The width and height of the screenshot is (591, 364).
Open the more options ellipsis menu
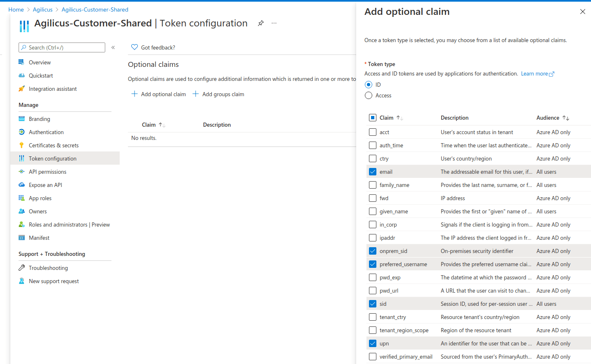[x=274, y=23]
